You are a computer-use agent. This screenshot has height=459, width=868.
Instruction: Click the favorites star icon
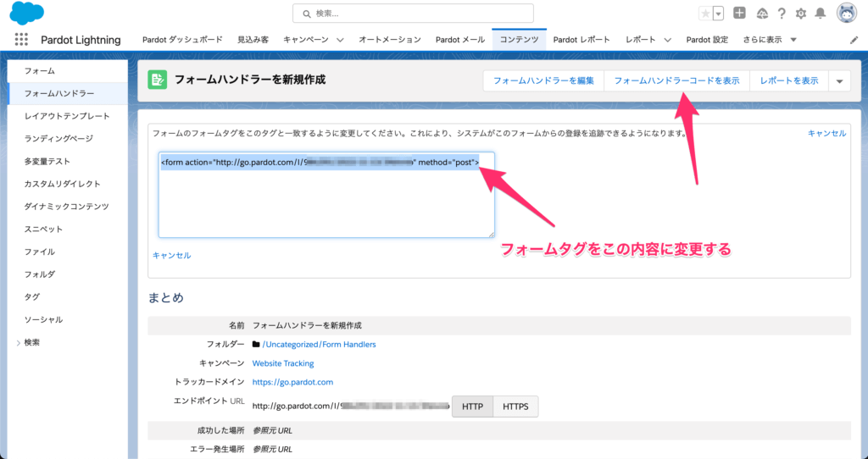point(705,14)
